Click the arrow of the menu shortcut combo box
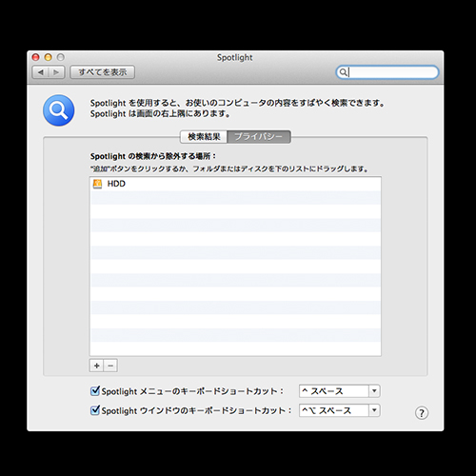Image resolution: width=476 pixels, height=476 pixels. point(374,391)
